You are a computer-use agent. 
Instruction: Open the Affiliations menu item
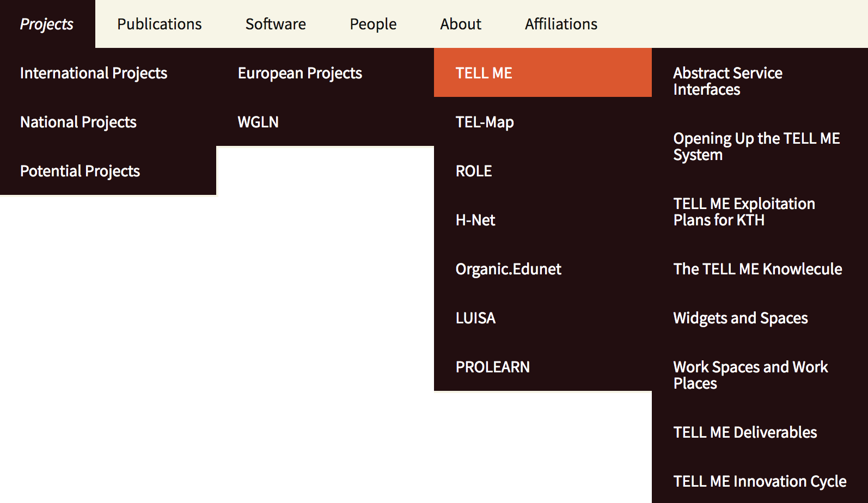coord(561,24)
